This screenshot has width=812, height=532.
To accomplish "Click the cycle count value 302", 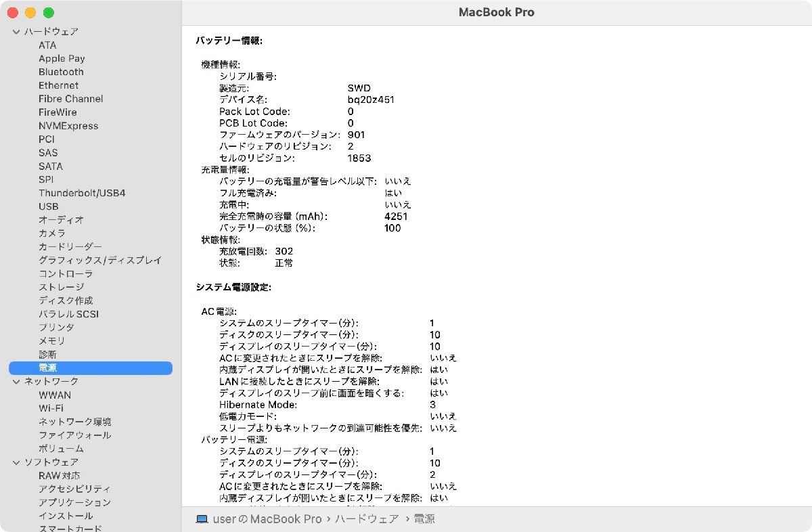I will click(x=284, y=251).
